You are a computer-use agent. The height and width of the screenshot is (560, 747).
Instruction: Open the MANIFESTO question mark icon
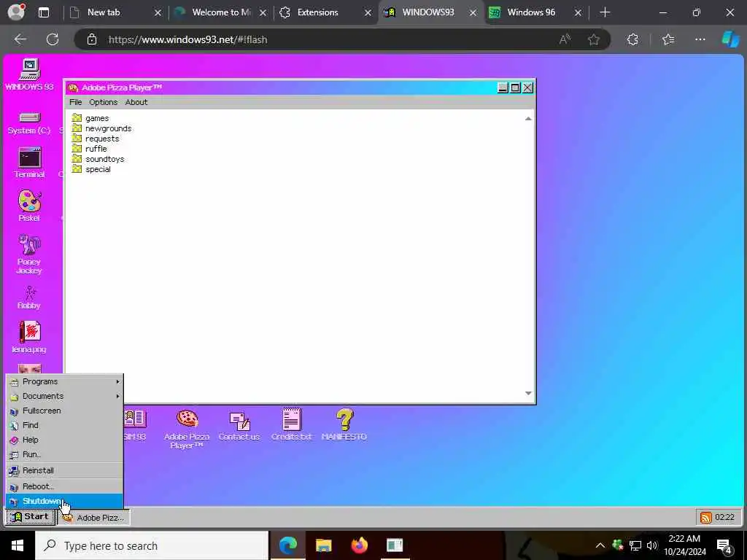click(x=344, y=424)
